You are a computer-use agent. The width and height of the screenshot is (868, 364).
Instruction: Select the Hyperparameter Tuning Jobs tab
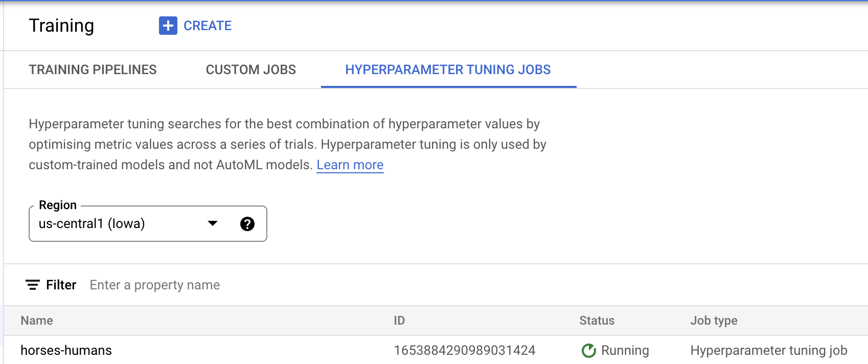tap(448, 70)
